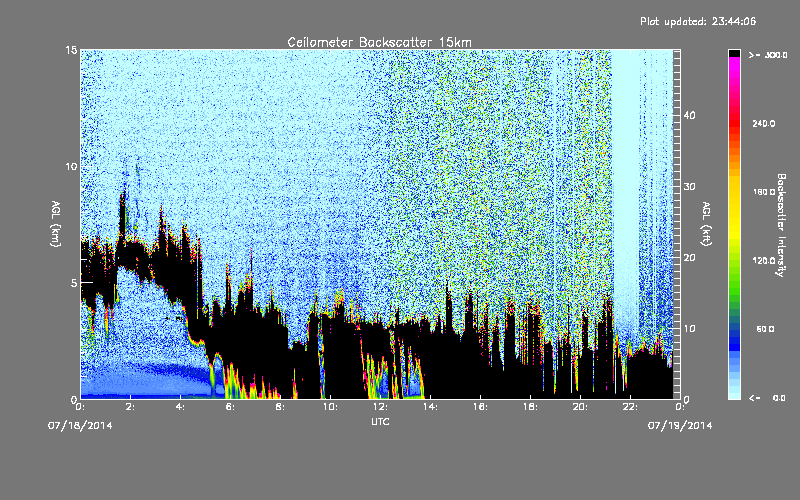800x500 pixels.
Task: Click the 'AGL (km)' left axis label
Action: (x=56, y=223)
